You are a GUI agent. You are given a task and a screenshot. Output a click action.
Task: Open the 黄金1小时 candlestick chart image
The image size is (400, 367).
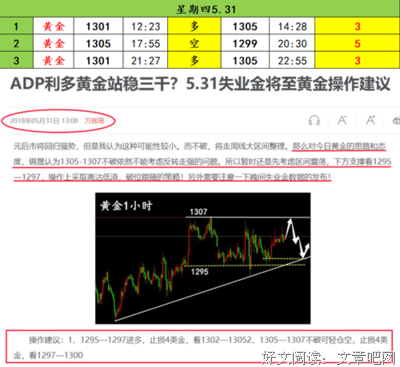pos(203,258)
